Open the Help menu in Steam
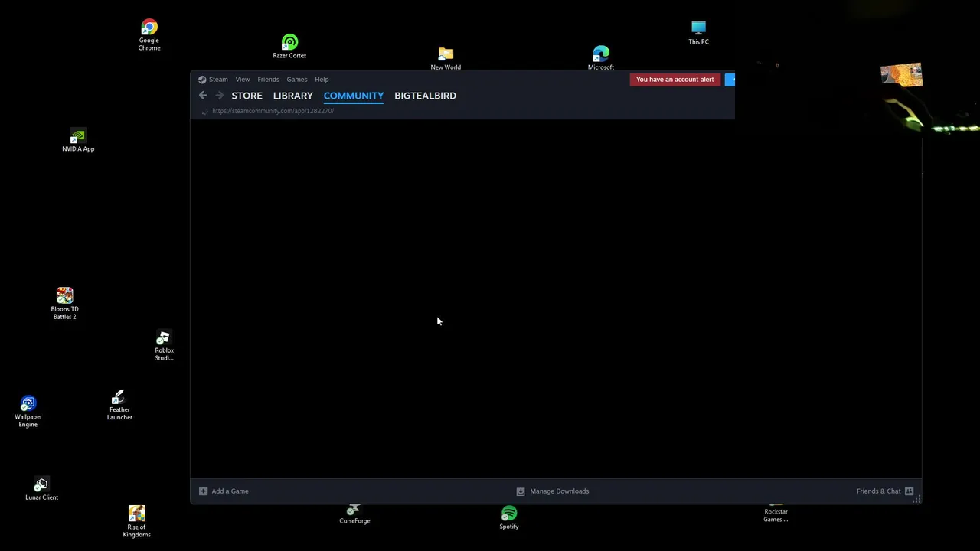 [322, 80]
